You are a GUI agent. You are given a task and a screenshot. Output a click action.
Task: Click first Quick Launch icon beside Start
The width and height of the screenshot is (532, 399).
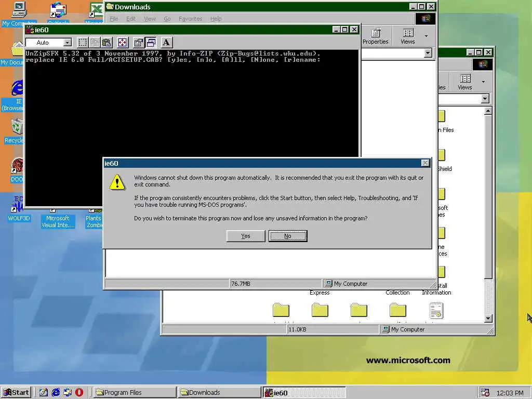point(44,393)
